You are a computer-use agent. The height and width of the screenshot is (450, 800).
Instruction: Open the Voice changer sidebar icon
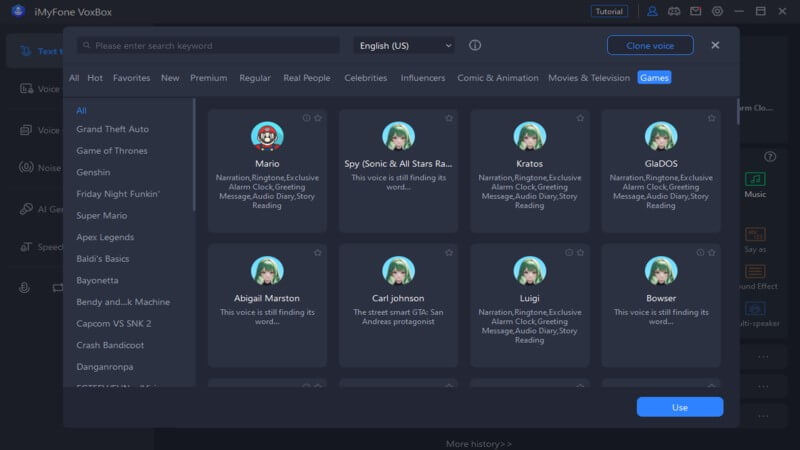(26, 130)
